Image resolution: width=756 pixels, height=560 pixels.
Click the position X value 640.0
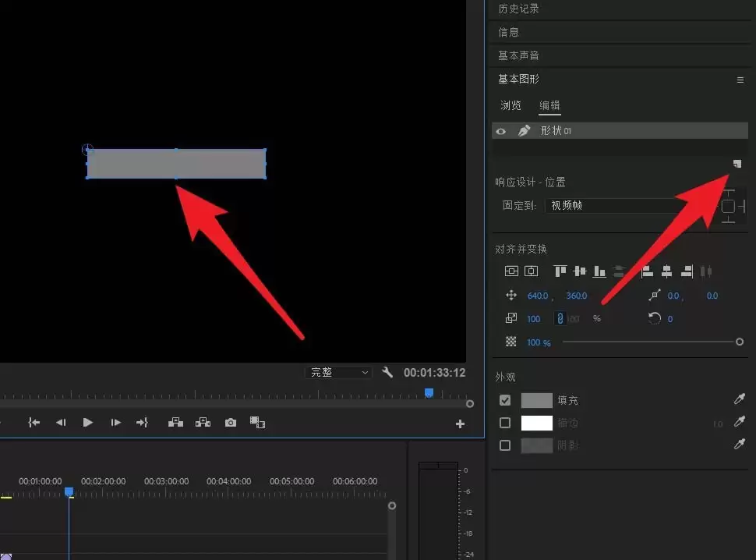click(x=538, y=296)
